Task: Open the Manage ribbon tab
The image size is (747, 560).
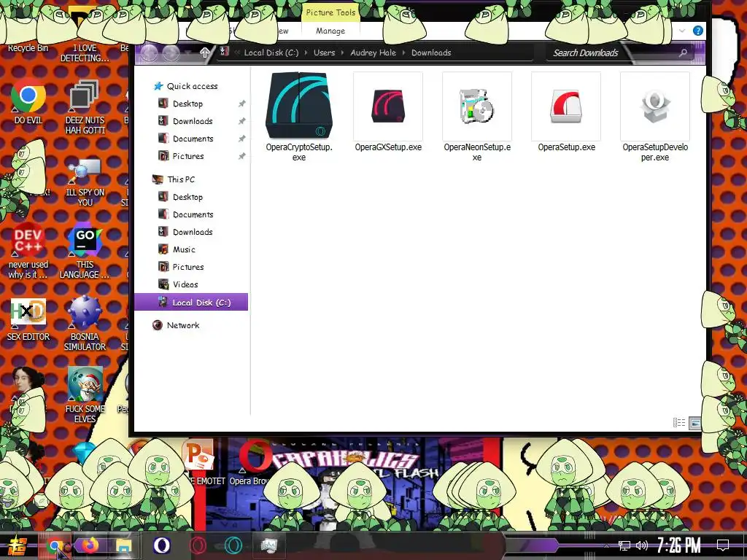Action: point(330,31)
